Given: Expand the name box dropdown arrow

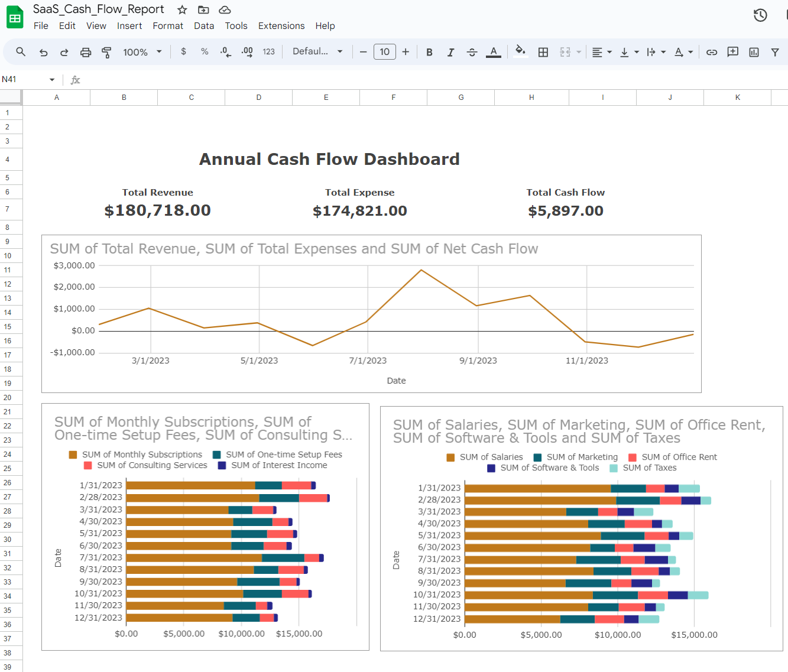Looking at the screenshot, I should click(52, 80).
